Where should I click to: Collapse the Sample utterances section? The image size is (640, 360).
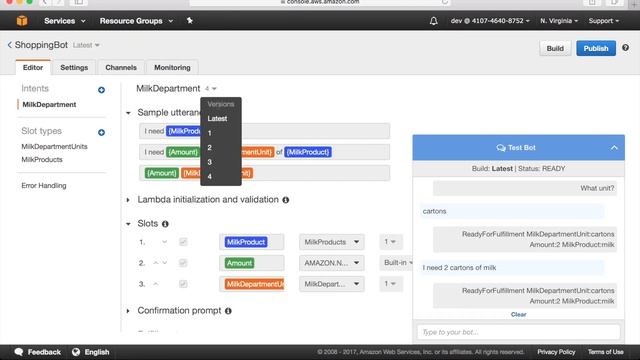pos(128,113)
